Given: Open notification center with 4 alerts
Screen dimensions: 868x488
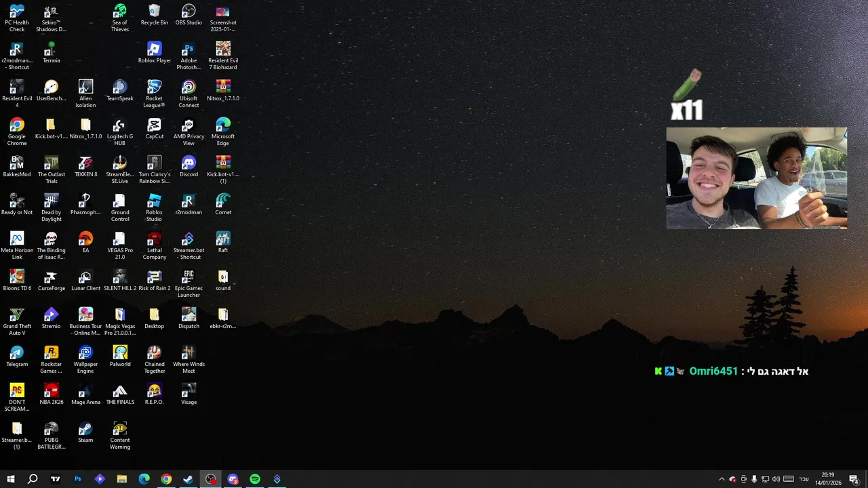Looking at the screenshot, I should [854, 479].
